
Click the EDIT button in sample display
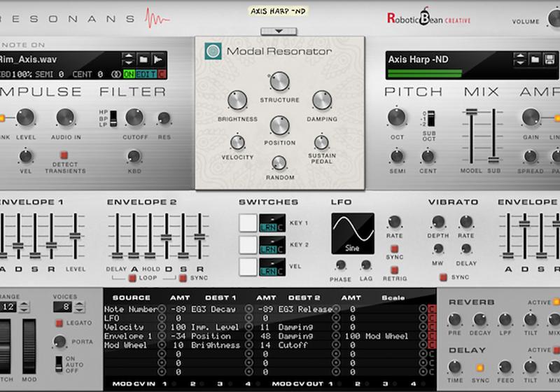coord(146,73)
